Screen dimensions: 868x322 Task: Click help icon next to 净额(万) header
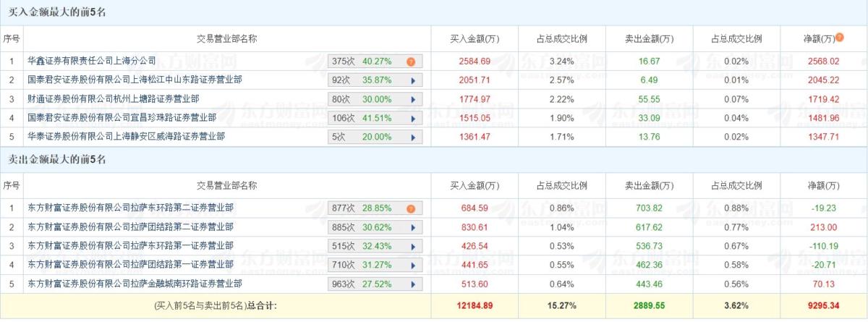coord(840,38)
